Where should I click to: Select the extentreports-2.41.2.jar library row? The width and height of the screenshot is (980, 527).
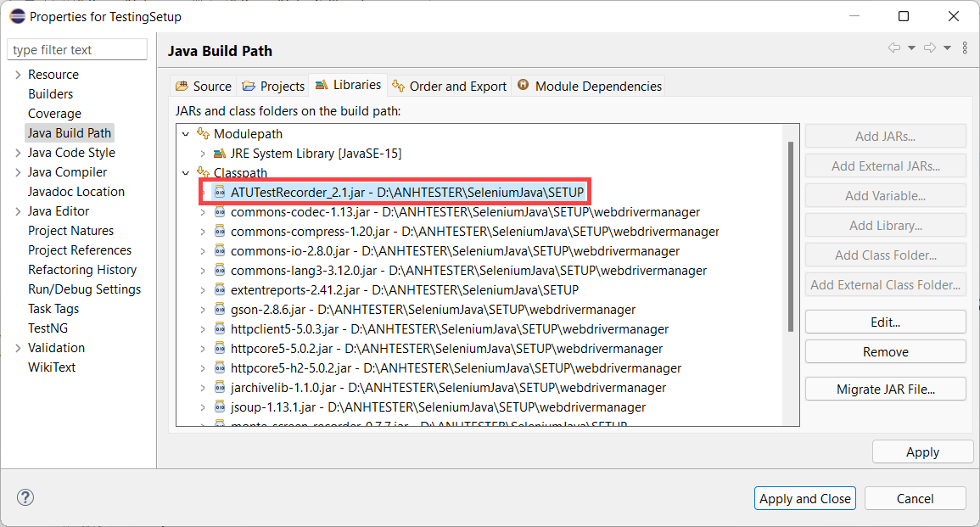click(396, 290)
